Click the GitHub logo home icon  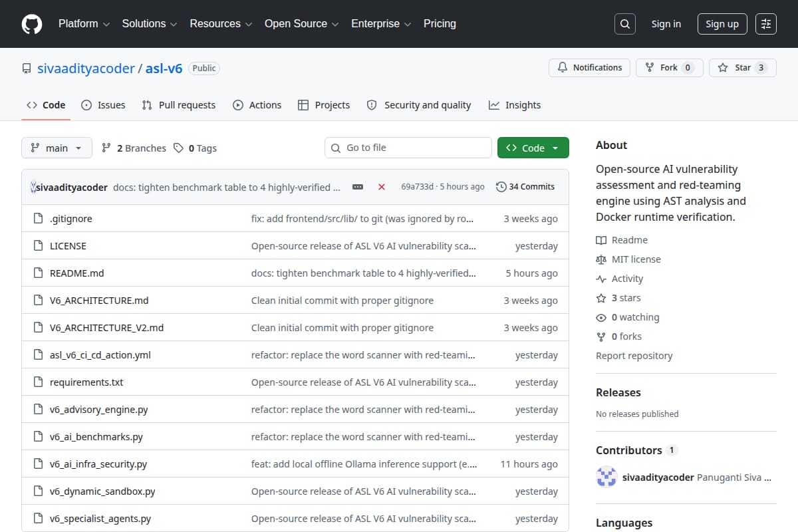(32, 24)
